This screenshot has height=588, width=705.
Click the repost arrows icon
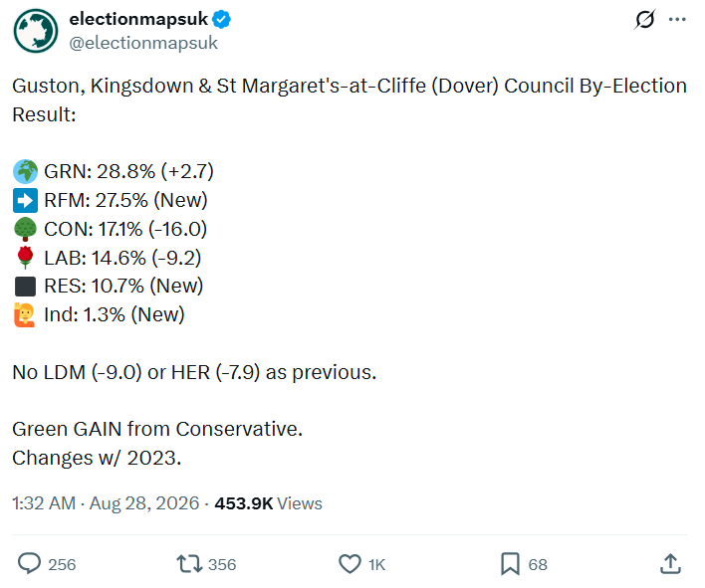click(189, 564)
